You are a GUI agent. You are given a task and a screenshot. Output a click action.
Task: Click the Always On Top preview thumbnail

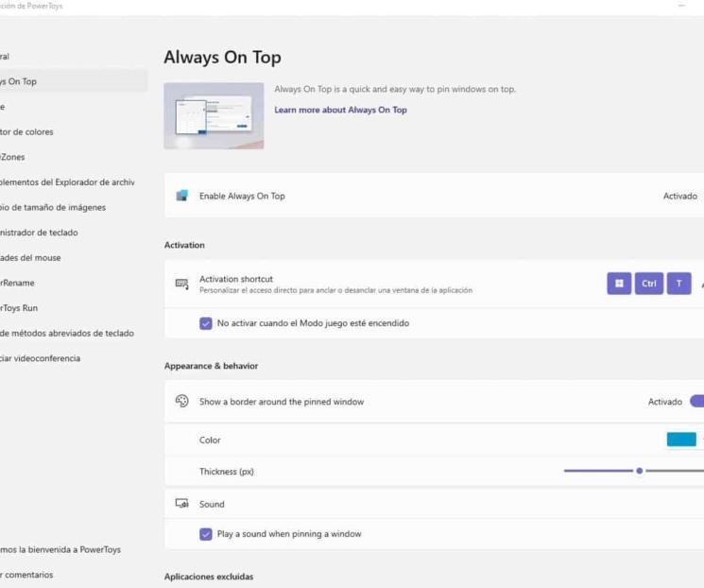pos(214,115)
